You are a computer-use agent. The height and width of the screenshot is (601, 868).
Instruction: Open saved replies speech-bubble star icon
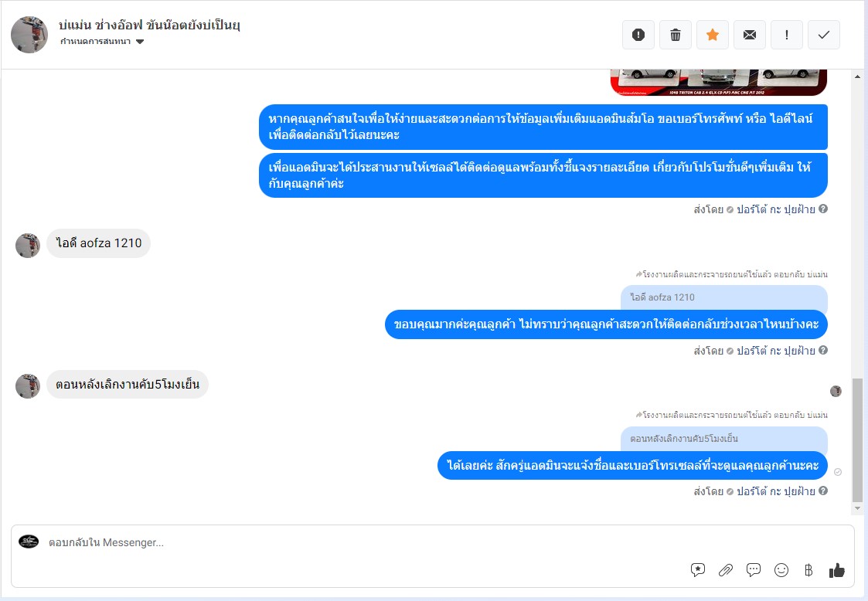click(x=697, y=570)
